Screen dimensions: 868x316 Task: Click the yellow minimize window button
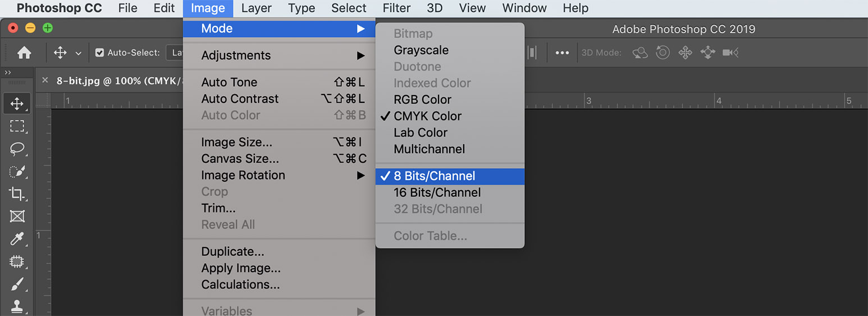(x=30, y=28)
